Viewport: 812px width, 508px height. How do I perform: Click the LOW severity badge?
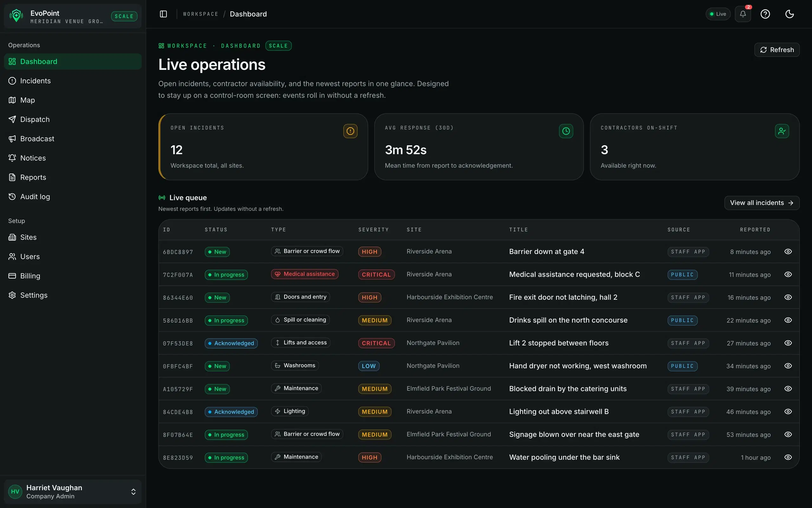(x=369, y=366)
